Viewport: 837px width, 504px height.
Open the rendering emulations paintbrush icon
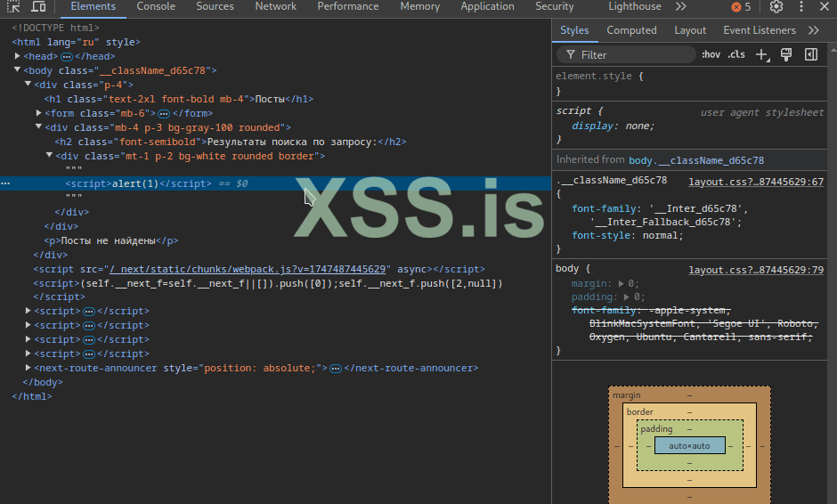coord(786,55)
